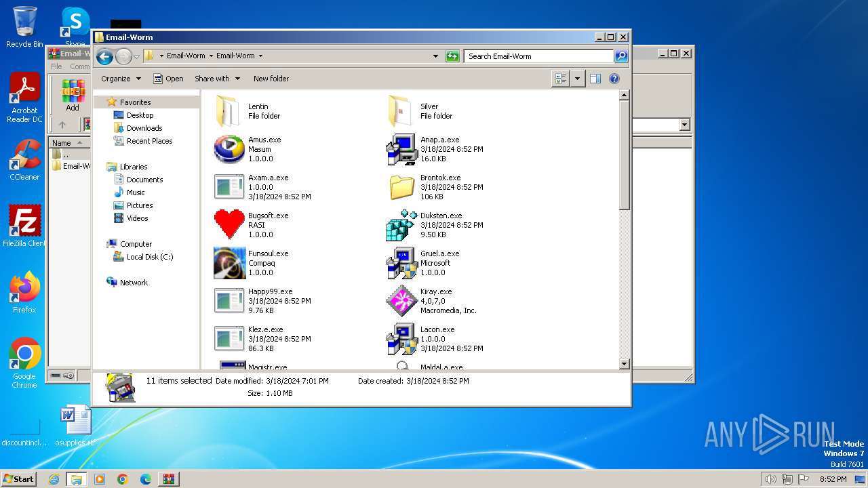This screenshot has height=488, width=868.
Task: Click the WinRAR Add toolbar icon
Action: pyautogui.click(x=73, y=96)
